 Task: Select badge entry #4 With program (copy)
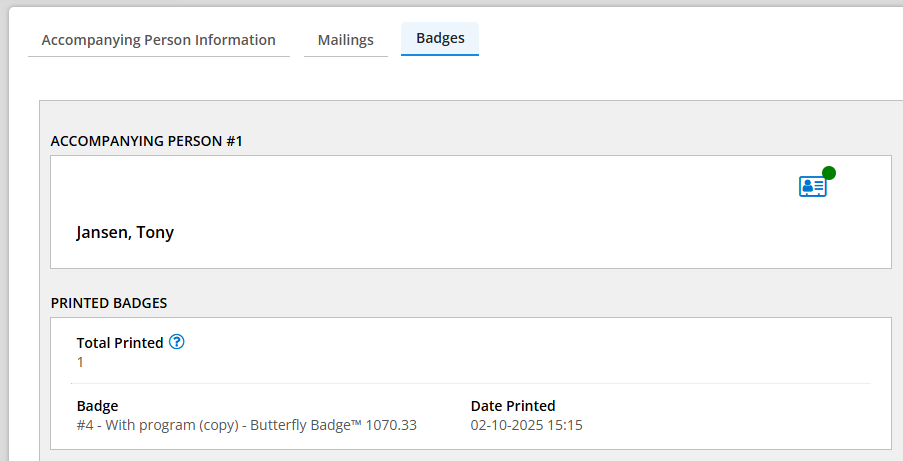(x=160, y=425)
